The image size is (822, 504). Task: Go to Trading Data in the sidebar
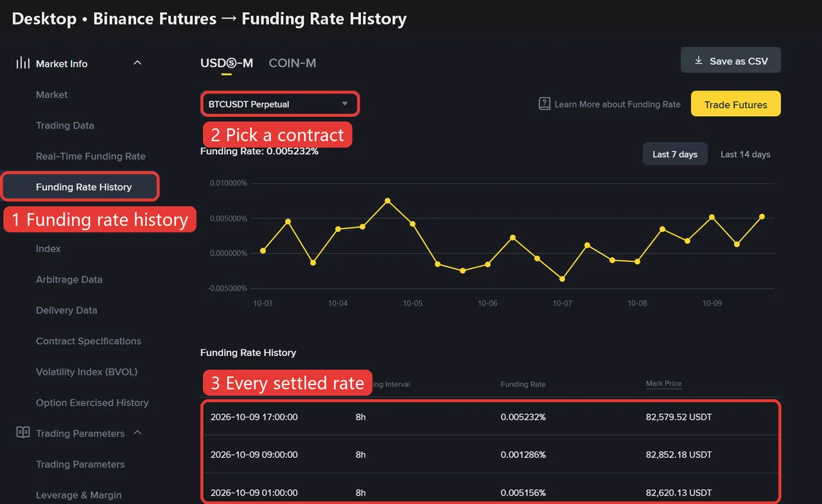tap(65, 125)
